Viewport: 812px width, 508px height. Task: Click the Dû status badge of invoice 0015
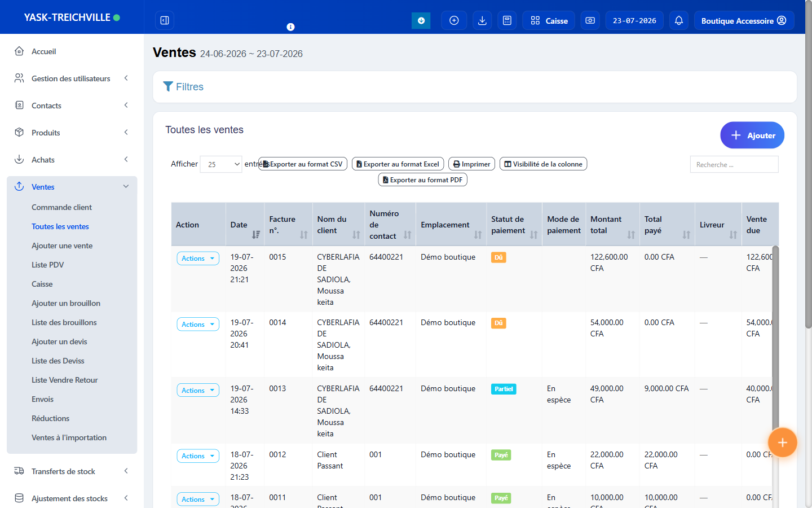498,257
